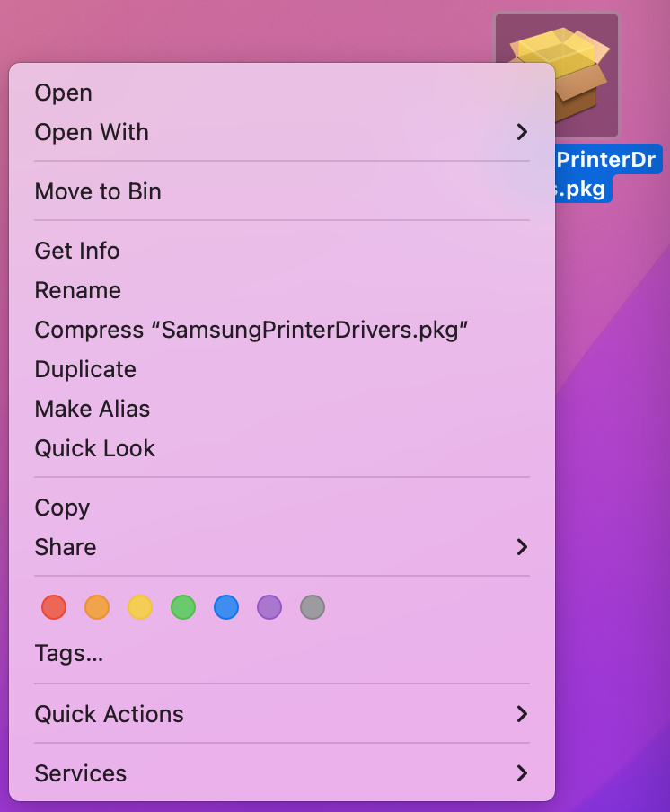Choose Open from the context menu
Image resolution: width=670 pixels, height=812 pixels.
[282, 93]
